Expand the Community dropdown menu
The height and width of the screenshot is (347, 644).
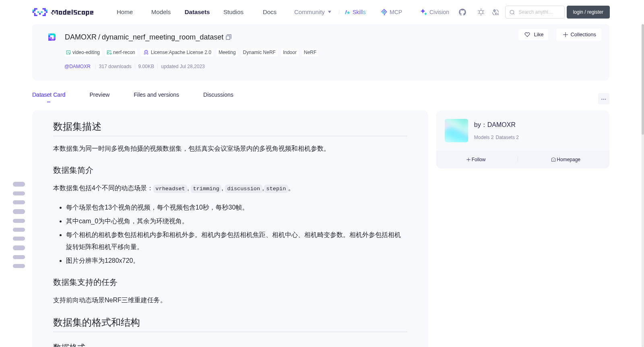[313, 12]
